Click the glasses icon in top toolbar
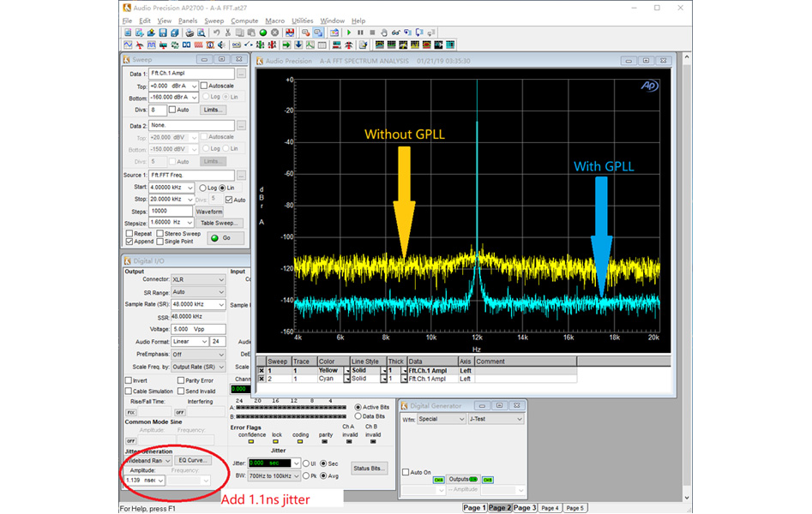 tap(395, 33)
